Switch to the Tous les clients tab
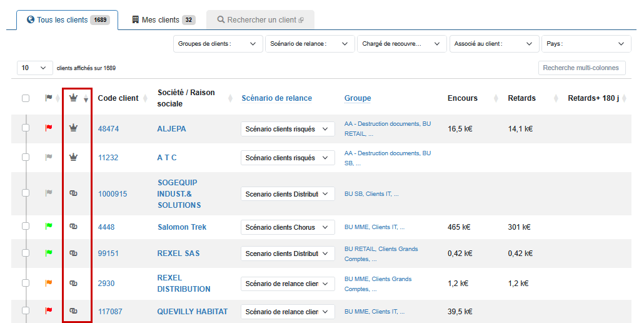Screen dimensions: 644x323 point(68,20)
